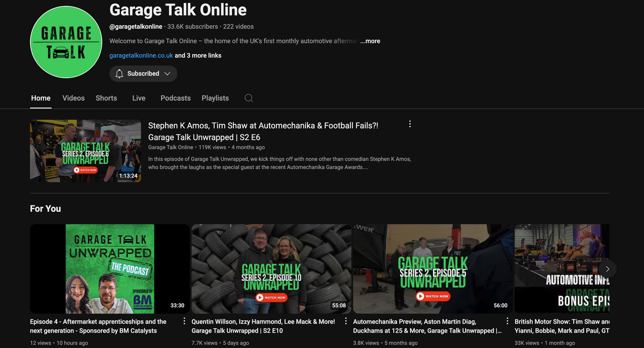Click the next arrow in For You carousel
Viewport: 644px width, 348px height.
coord(607,269)
